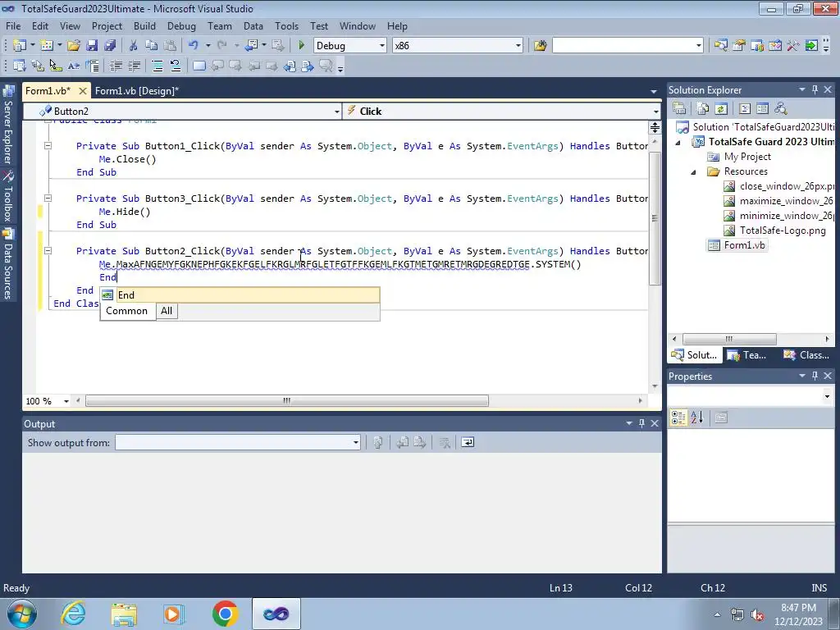Click the Save All toolbar icon
840x630 pixels.
pos(110,46)
